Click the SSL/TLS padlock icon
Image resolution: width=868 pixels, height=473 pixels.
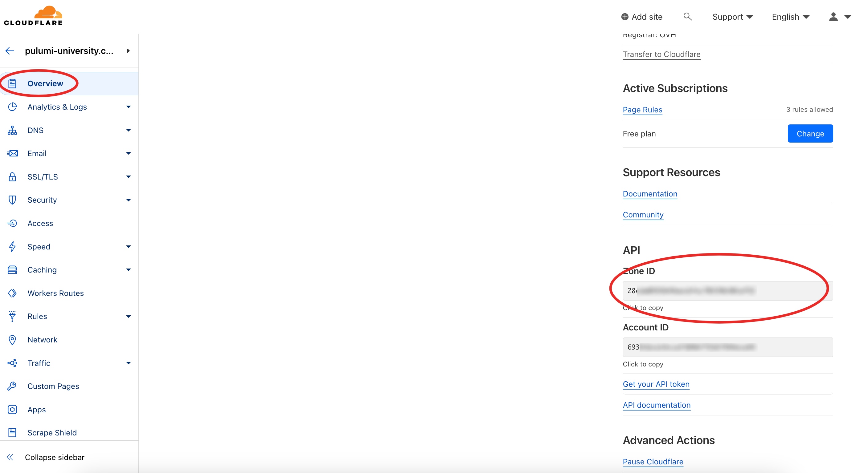(12, 177)
